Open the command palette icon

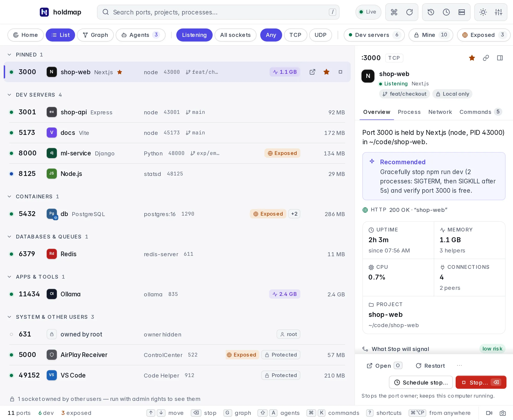tap(394, 12)
